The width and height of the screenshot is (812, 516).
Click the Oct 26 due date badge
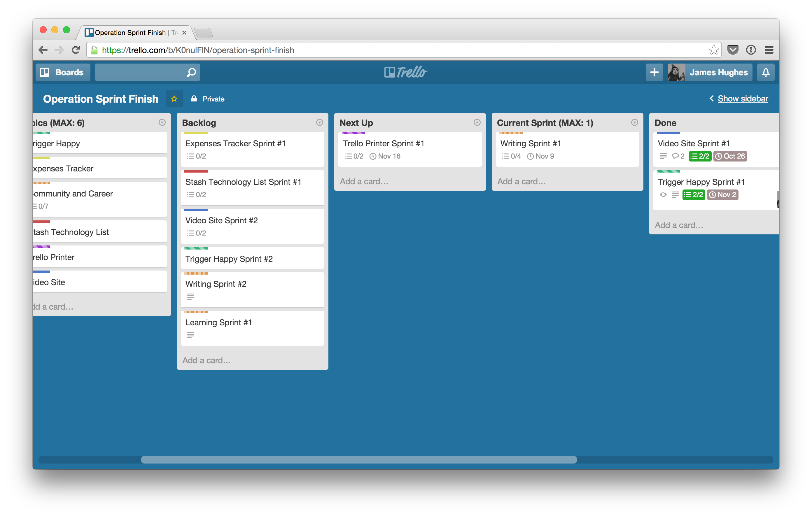tap(730, 156)
